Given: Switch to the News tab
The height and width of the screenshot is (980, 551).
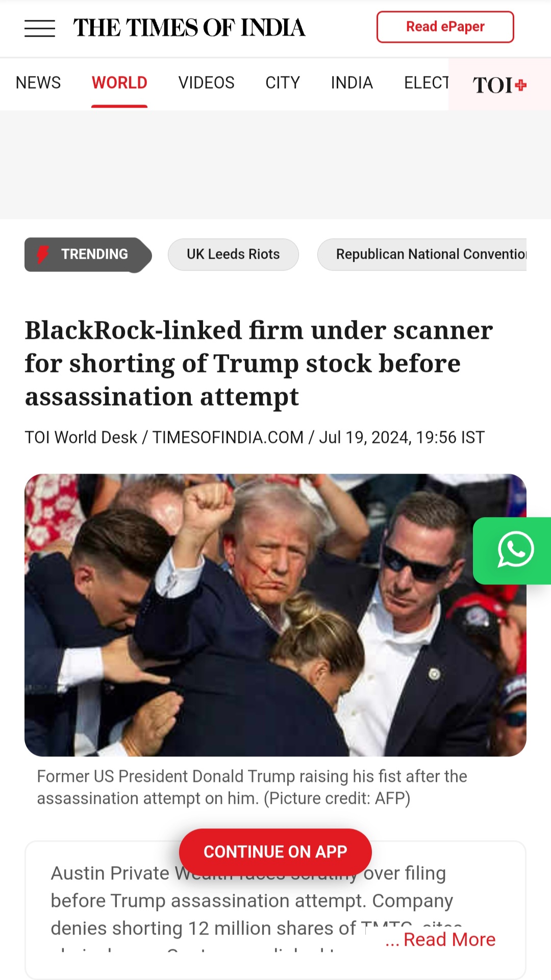Looking at the screenshot, I should click(x=38, y=83).
